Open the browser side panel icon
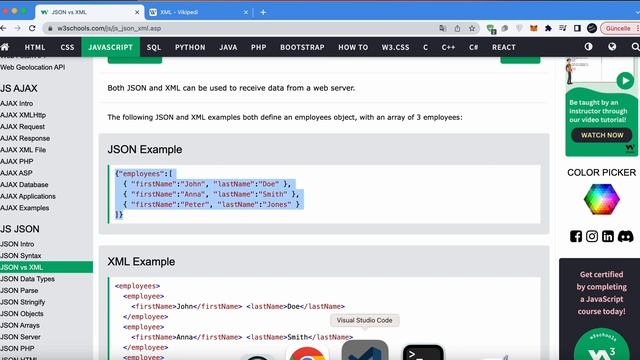The height and width of the screenshot is (360, 640). [x=577, y=28]
